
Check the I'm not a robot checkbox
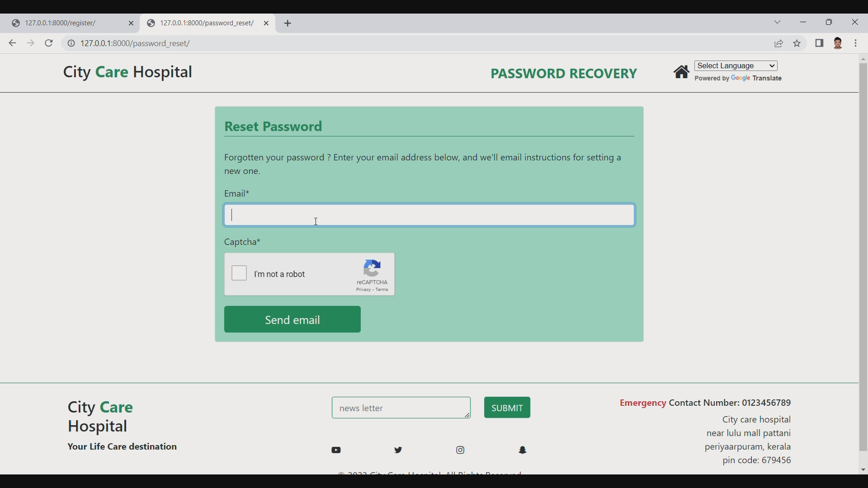(x=239, y=273)
